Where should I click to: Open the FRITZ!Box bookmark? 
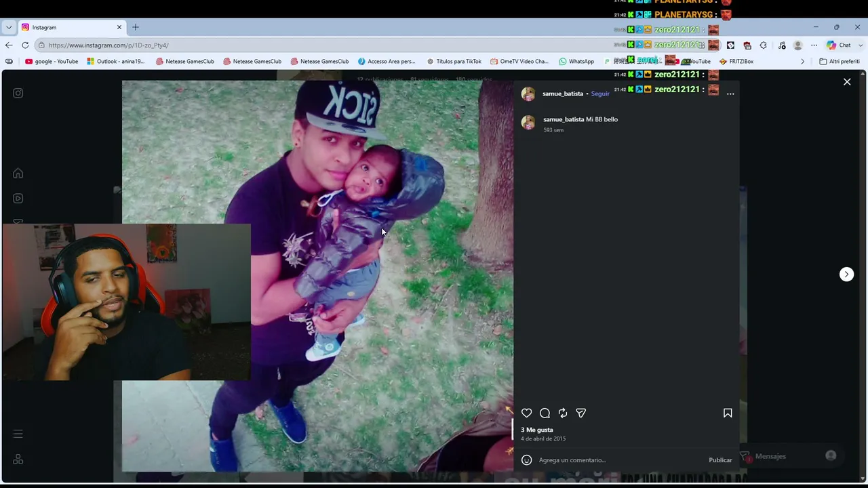point(736,61)
